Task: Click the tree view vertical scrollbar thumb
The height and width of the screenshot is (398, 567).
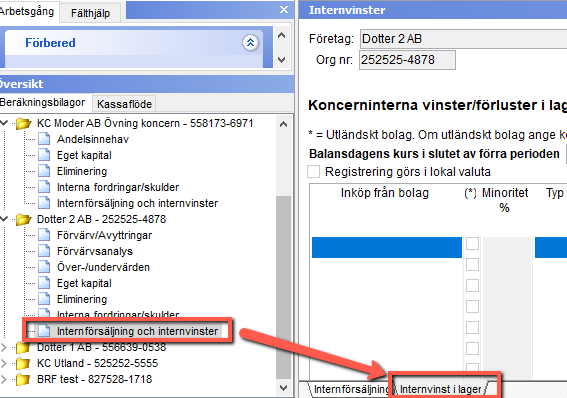Action: (284, 287)
